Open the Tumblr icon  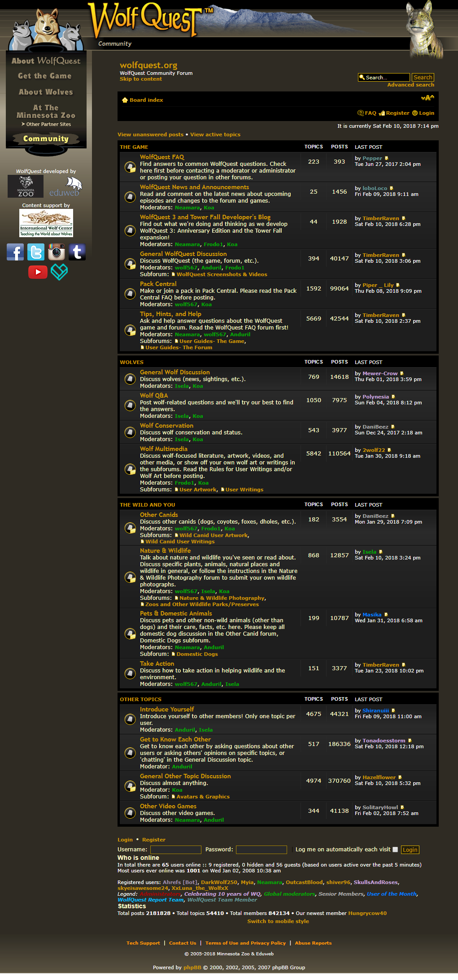point(77,252)
